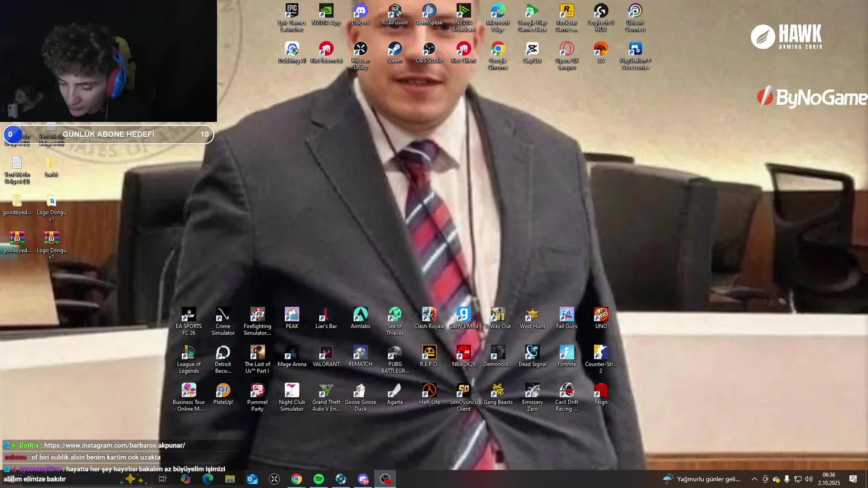Select the Garry's Mod icon

[x=464, y=319]
